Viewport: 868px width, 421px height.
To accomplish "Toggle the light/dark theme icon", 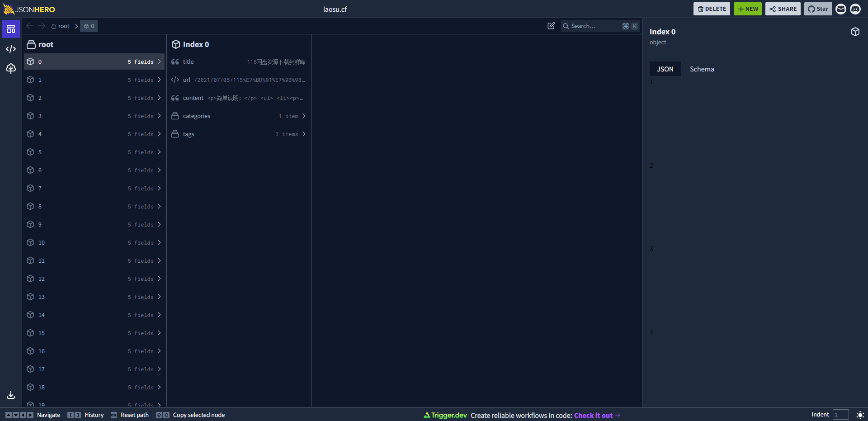I will (x=860, y=415).
